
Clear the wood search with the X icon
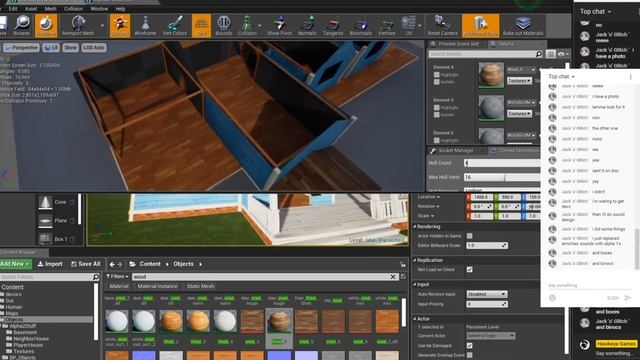393,277
